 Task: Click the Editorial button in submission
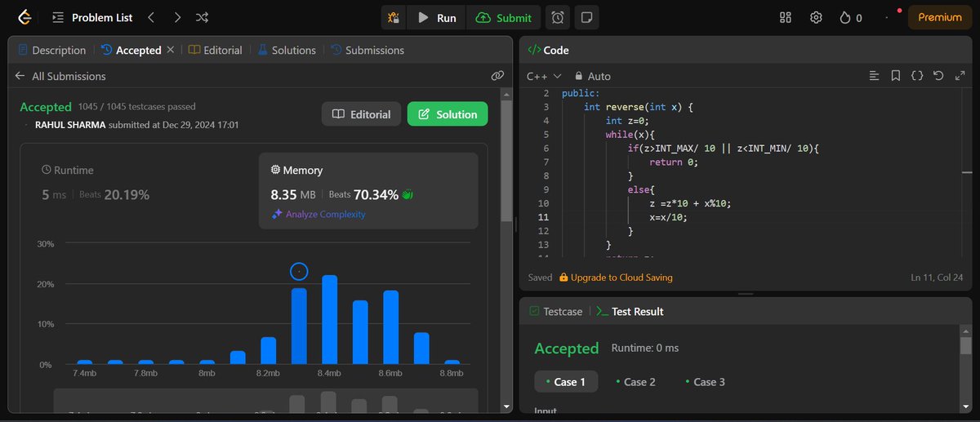click(361, 114)
